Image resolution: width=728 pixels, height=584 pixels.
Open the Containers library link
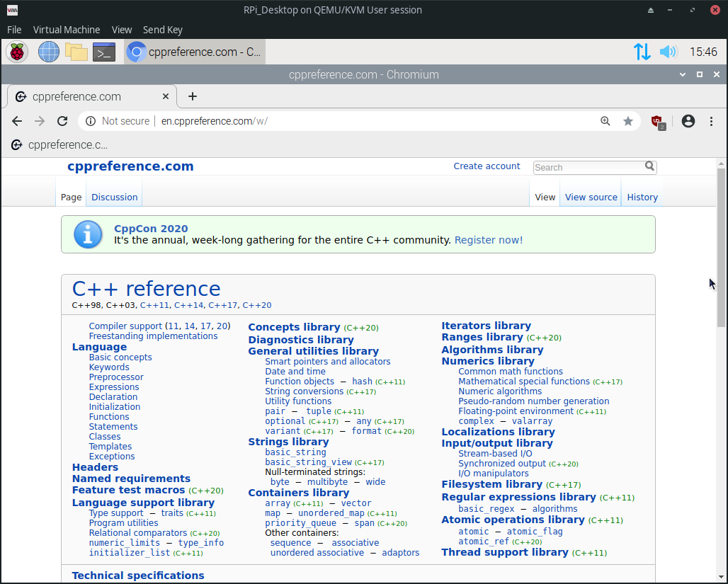pyautogui.click(x=299, y=493)
